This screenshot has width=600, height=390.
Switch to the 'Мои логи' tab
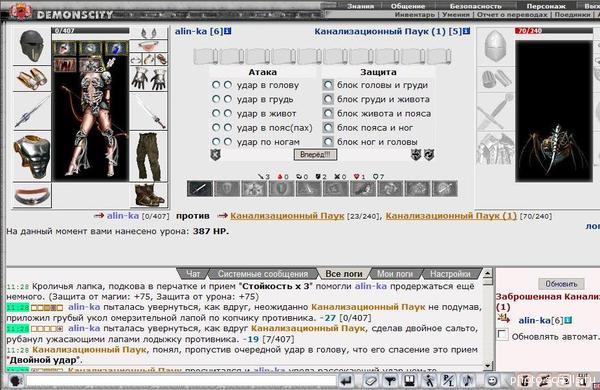[395, 274]
